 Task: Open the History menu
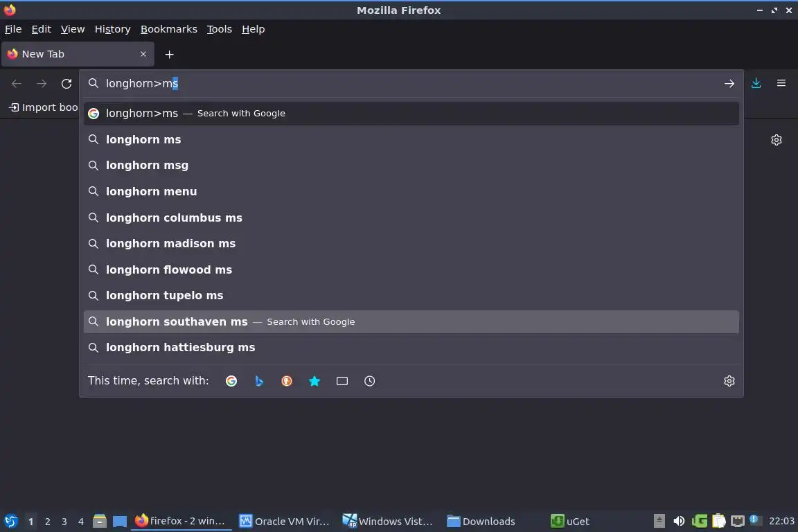pos(112,29)
